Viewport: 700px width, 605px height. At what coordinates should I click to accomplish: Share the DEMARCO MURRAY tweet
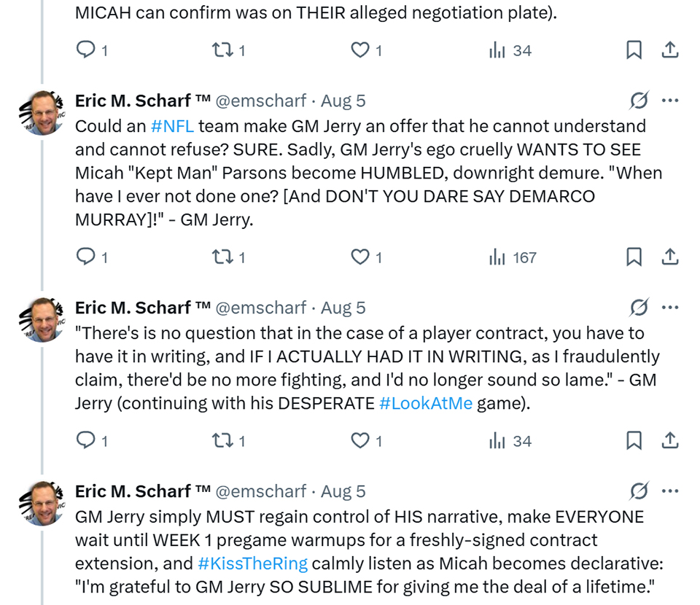pyautogui.click(x=670, y=257)
